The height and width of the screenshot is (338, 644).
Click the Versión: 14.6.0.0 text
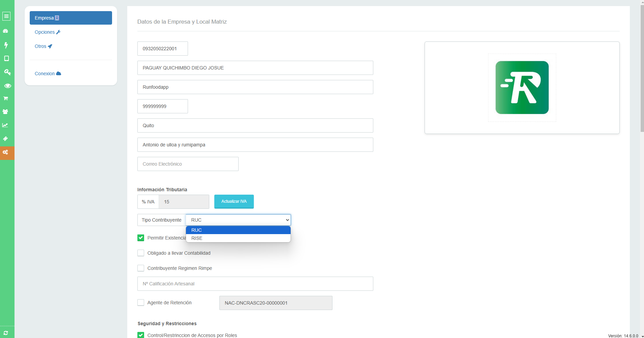(623, 336)
